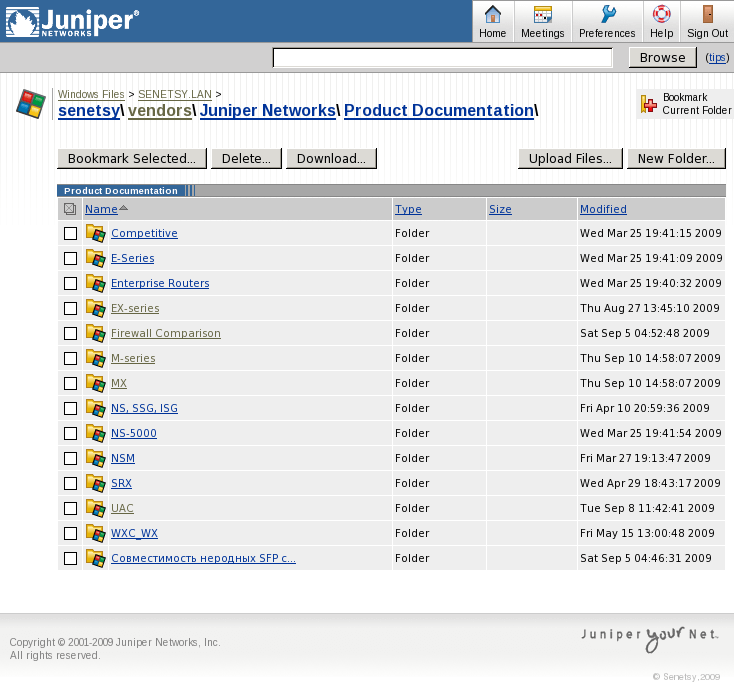
Task: Open Preferences wrench icon
Action: click(608, 15)
